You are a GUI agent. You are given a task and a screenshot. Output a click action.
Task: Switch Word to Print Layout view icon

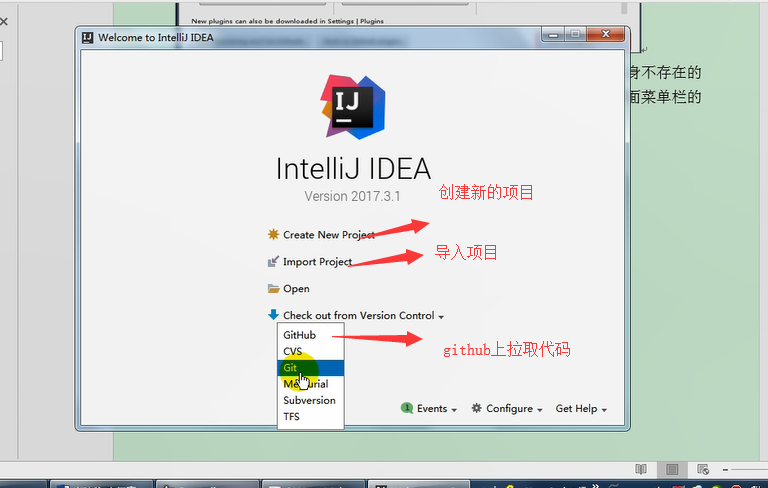click(672, 469)
